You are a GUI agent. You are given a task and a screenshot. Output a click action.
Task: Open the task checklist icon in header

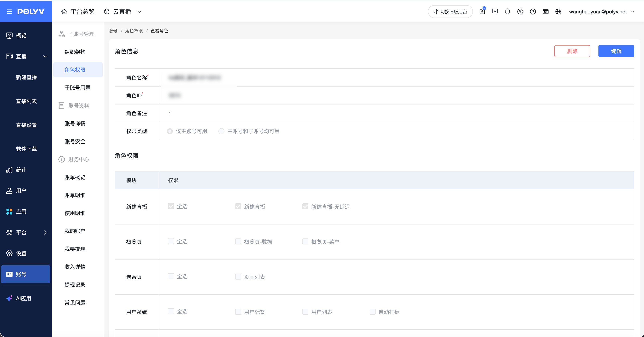coord(482,12)
